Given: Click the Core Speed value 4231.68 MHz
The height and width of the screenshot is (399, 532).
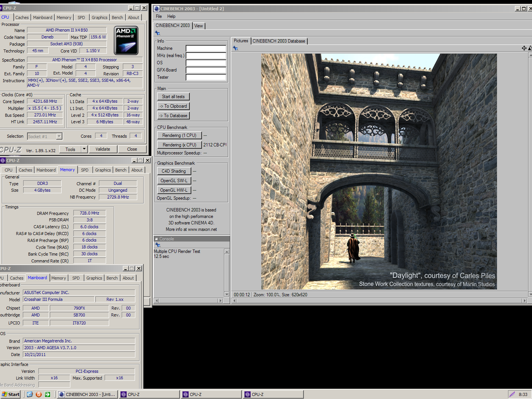Looking at the screenshot, I should point(45,102).
